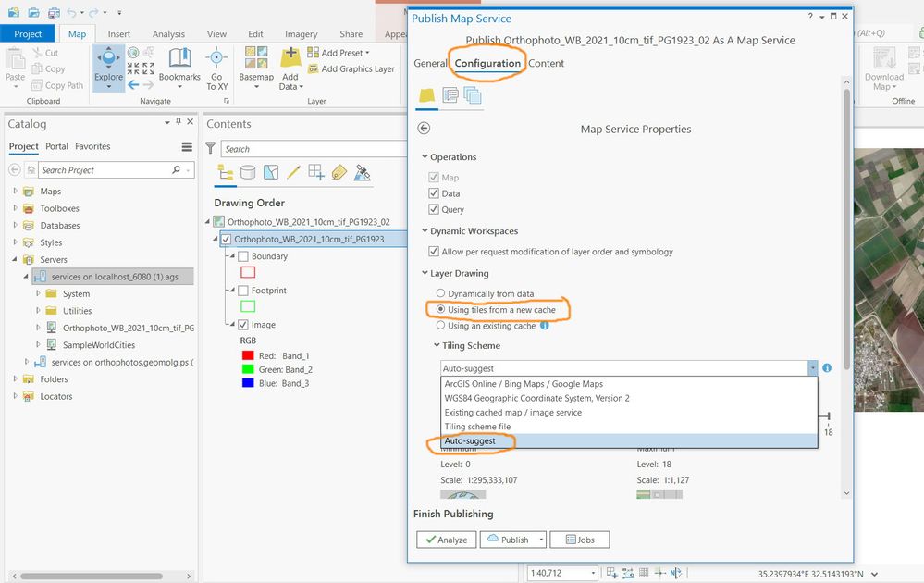Collapse the Tiling Scheme section
This screenshot has height=583, width=924.
pos(437,345)
